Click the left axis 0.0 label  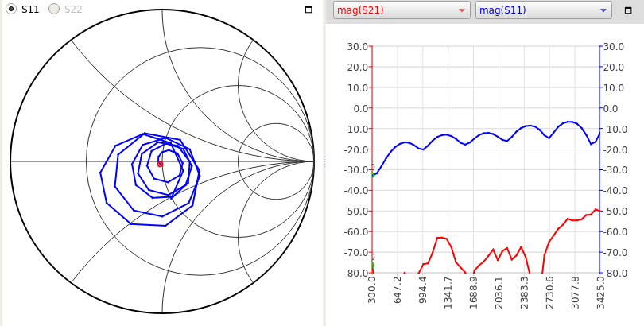click(361, 108)
